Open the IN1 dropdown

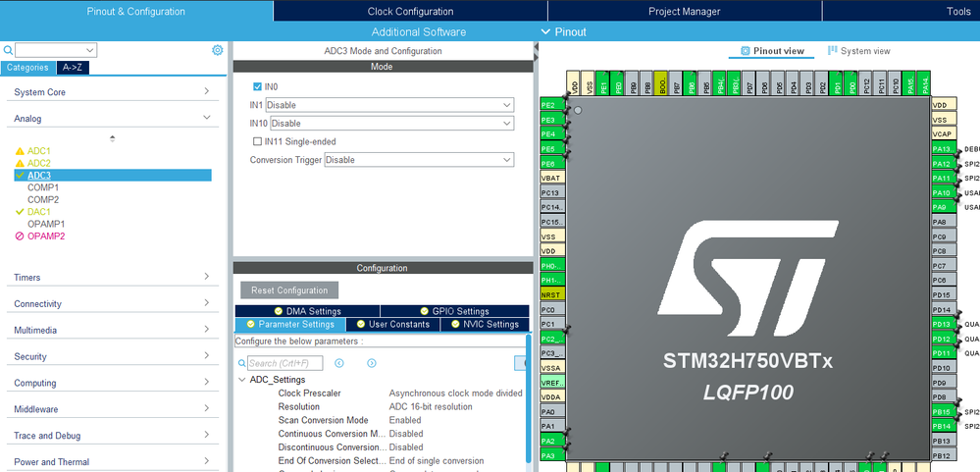point(390,105)
